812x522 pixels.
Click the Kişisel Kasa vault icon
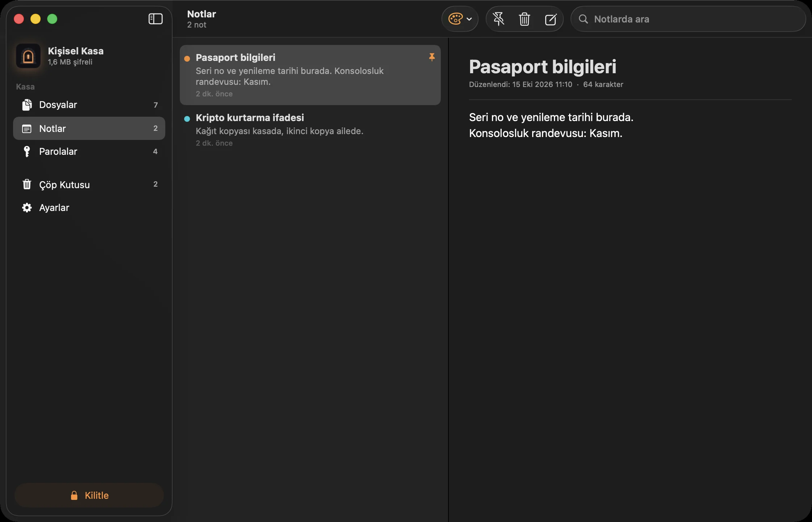28,56
